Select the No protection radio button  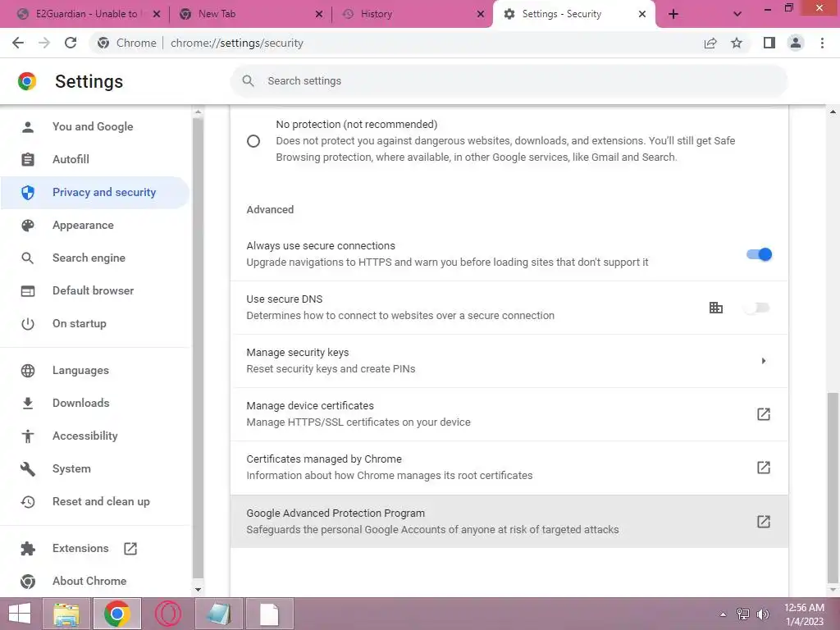point(253,141)
